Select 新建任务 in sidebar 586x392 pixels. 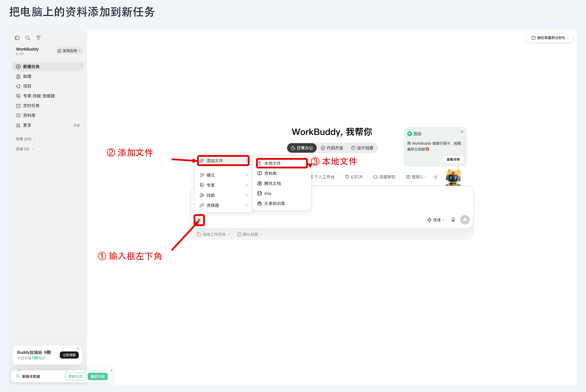pyautogui.click(x=48, y=67)
